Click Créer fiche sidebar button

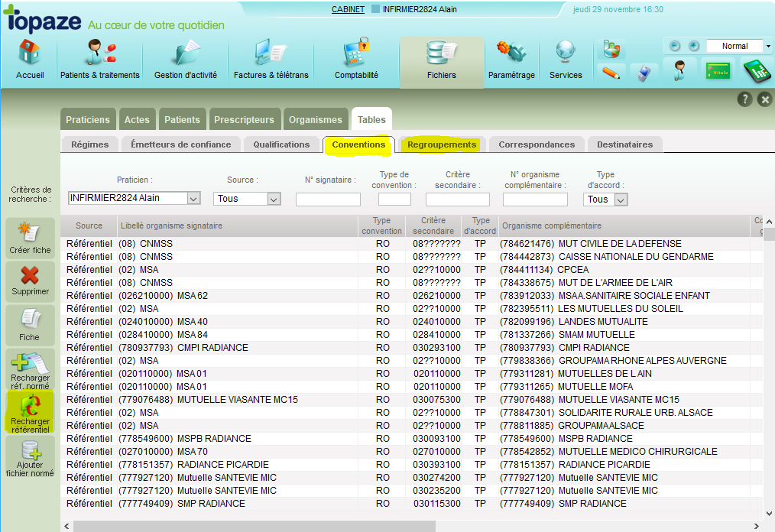30,238
